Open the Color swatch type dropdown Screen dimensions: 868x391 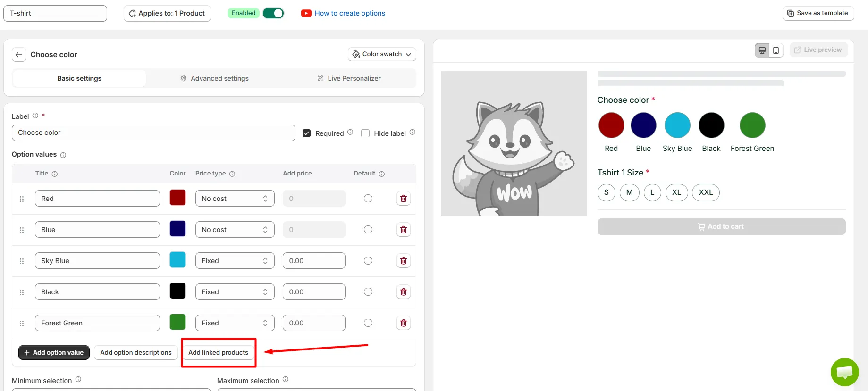(x=382, y=54)
